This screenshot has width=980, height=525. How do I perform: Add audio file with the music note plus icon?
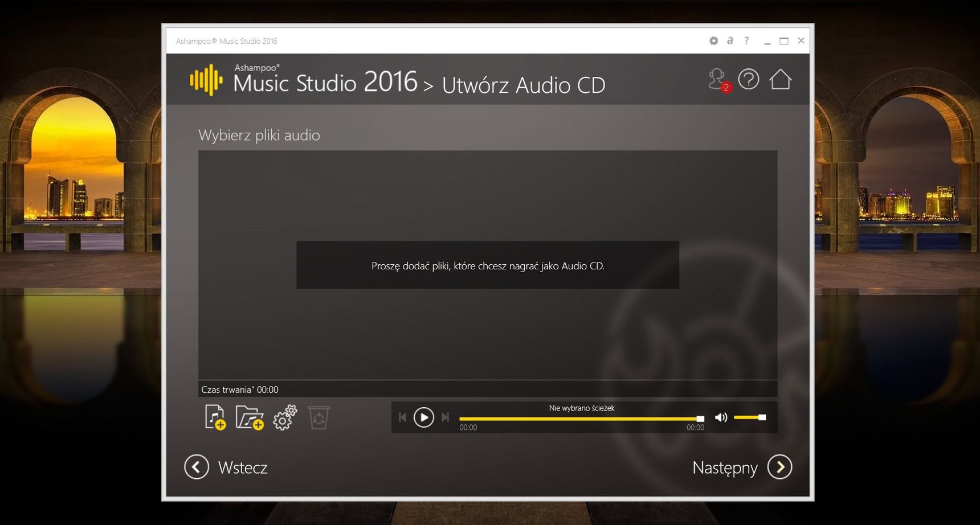tap(215, 417)
